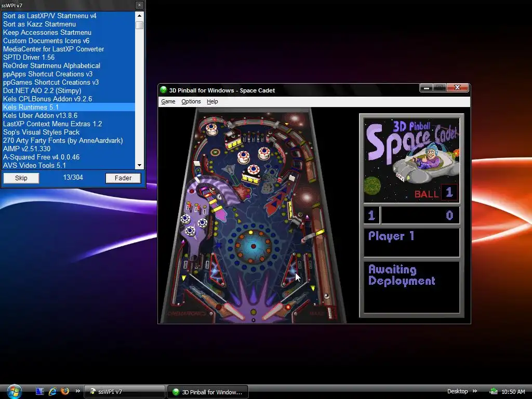Click the scroll up arrow in ssWPI list

pos(139,16)
